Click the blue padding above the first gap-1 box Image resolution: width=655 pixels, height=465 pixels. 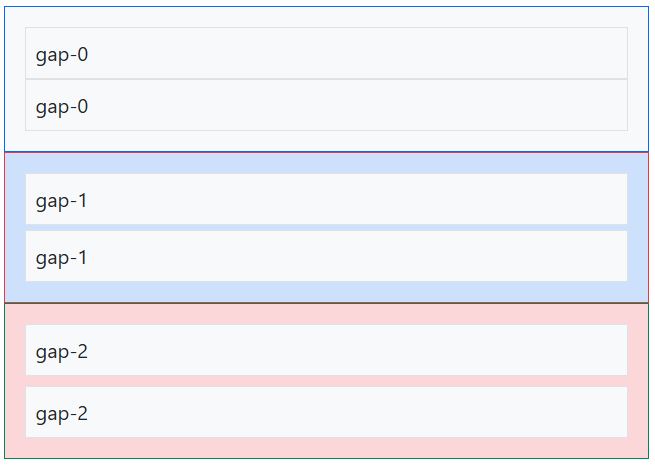point(326,164)
